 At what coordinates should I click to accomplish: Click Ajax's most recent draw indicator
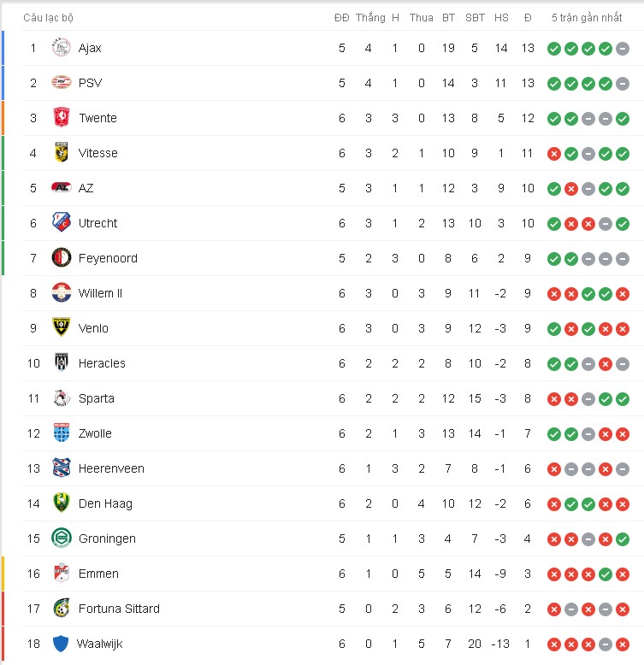coord(623,49)
